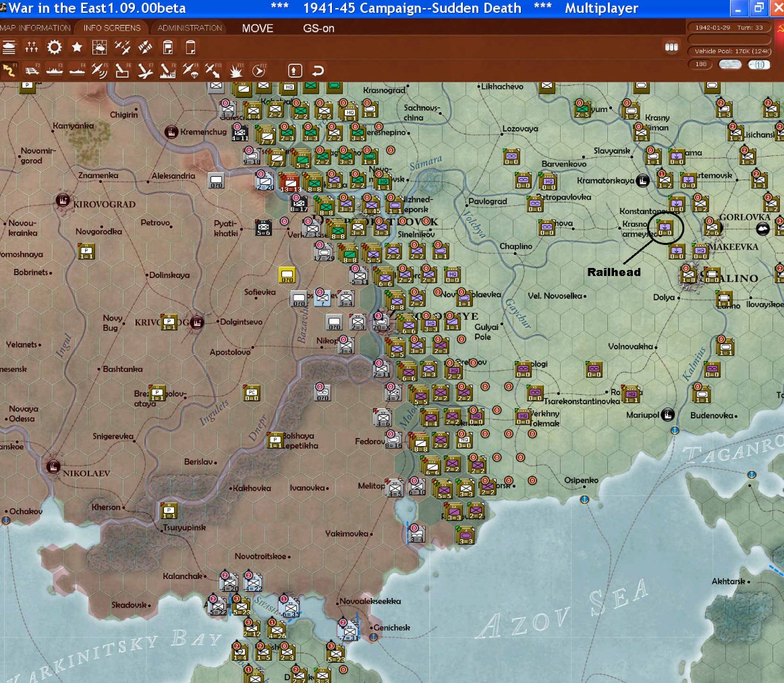The height and width of the screenshot is (683, 784).
Task: Open the production gear icon
Action: click(54, 47)
